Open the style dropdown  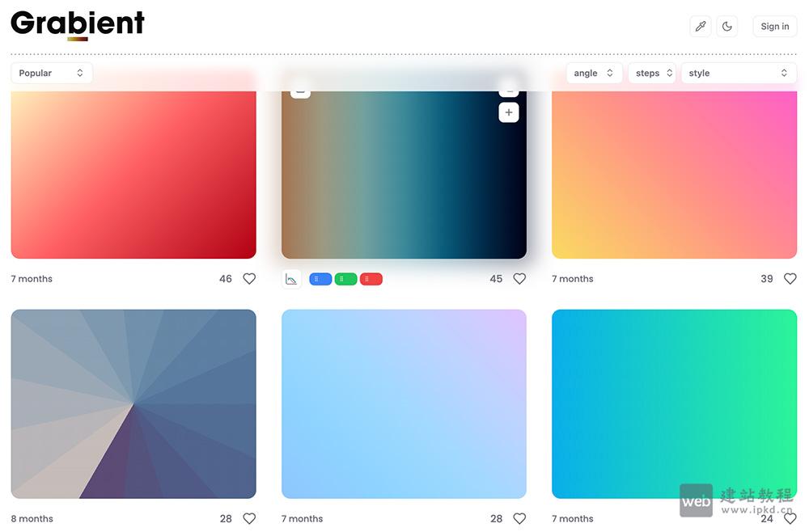(738, 74)
